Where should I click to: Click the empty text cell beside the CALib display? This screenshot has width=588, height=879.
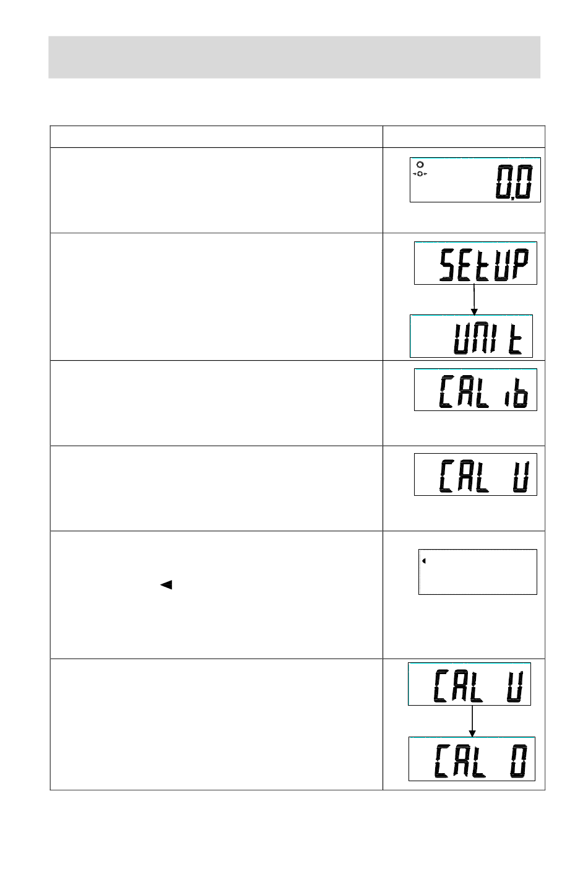216,403
